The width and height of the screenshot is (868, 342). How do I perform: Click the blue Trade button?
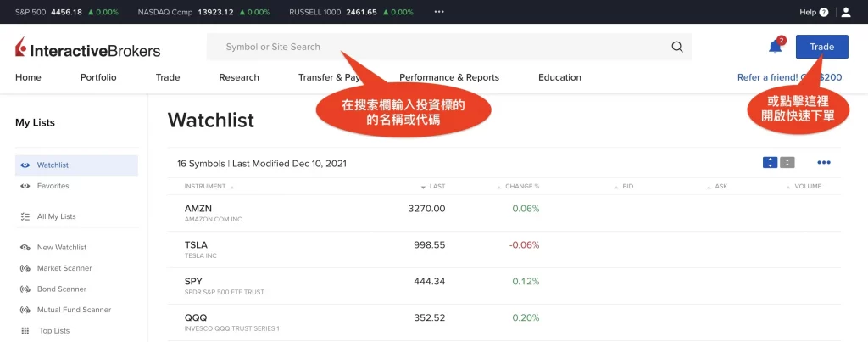coord(822,48)
